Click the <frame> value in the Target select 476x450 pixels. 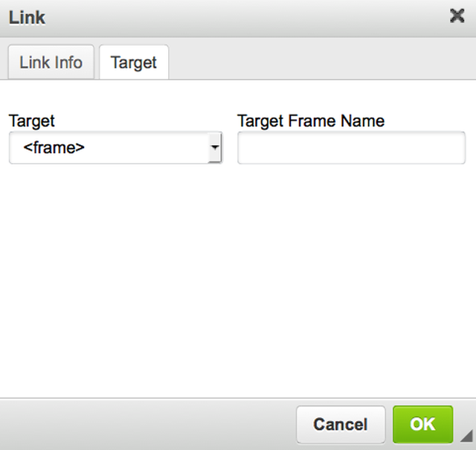[54, 148]
